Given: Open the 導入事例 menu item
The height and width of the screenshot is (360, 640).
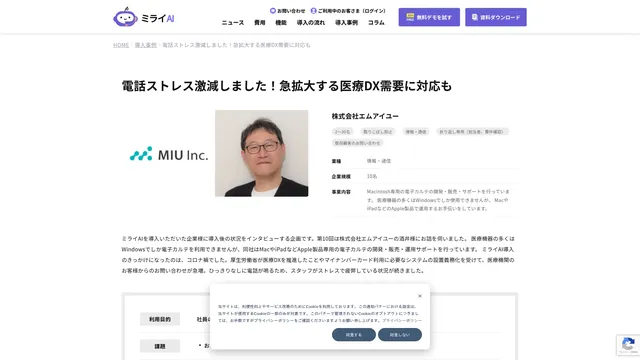Looking at the screenshot, I should pyautogui.click(x=347, y=22).
